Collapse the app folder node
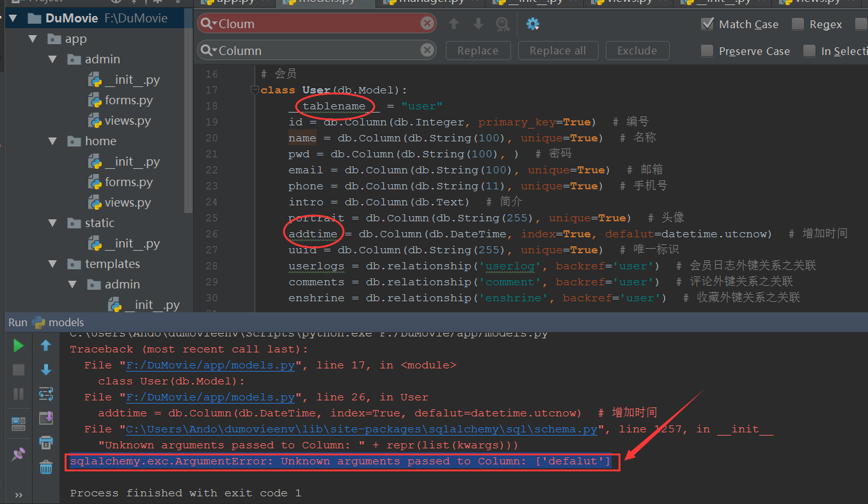The image size is (868, 504). coord(34,38)
